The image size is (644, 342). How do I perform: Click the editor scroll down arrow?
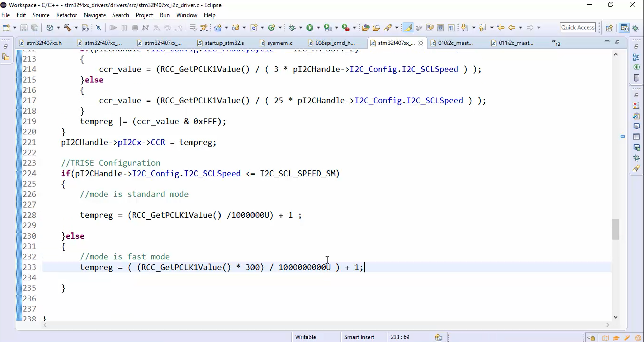point(616,317)
